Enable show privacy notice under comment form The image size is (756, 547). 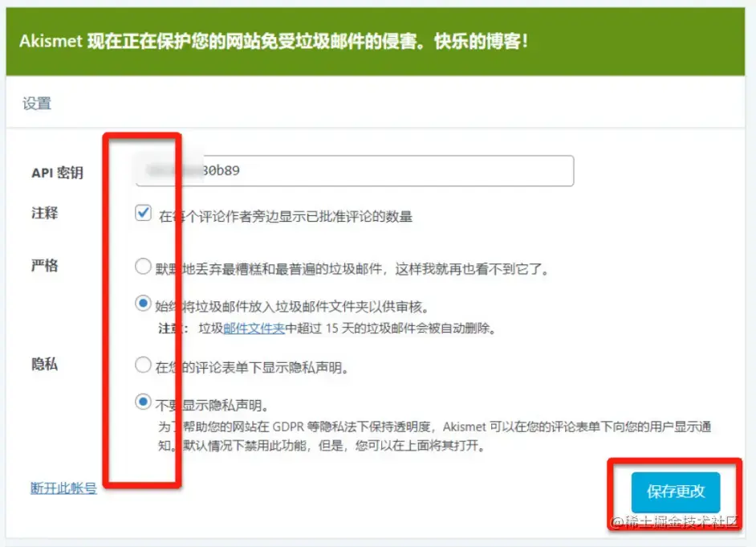click(144, 364)
